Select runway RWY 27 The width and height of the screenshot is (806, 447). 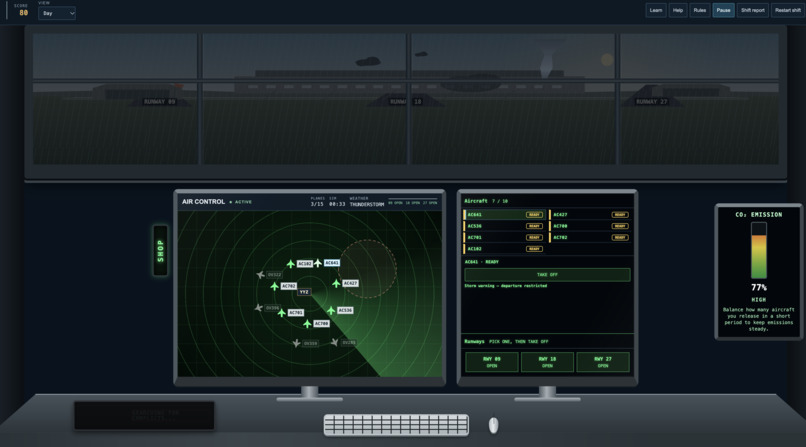[x=602, y=362]
